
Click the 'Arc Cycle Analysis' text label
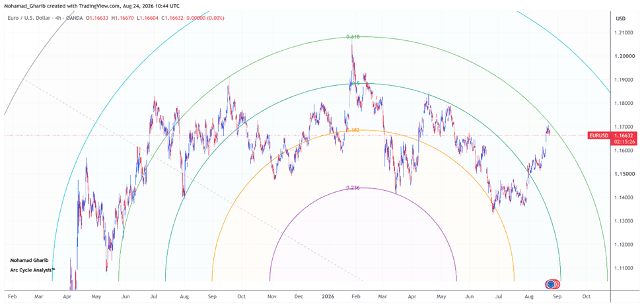32,270
